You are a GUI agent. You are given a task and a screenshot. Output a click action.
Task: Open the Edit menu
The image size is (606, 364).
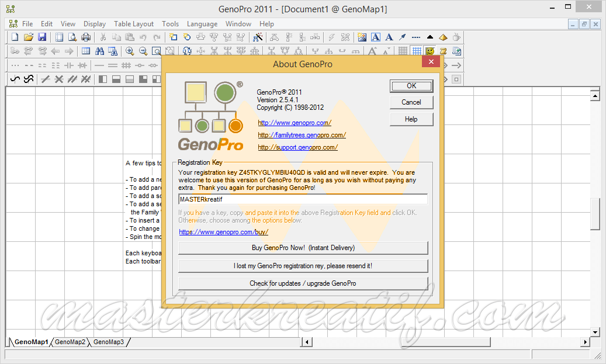(47, 24)
